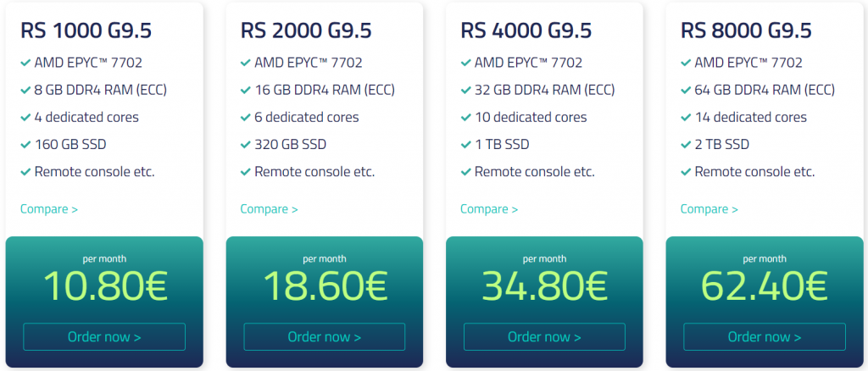Image resolution: width=868 pixels, height=371 pixels.
Task: Click checkmark icon beside 8 GB DDR4 RAM
Action: coord(25,90)
